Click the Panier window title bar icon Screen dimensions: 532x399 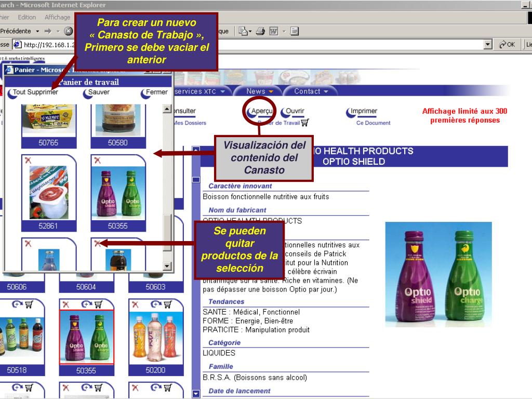9,70
